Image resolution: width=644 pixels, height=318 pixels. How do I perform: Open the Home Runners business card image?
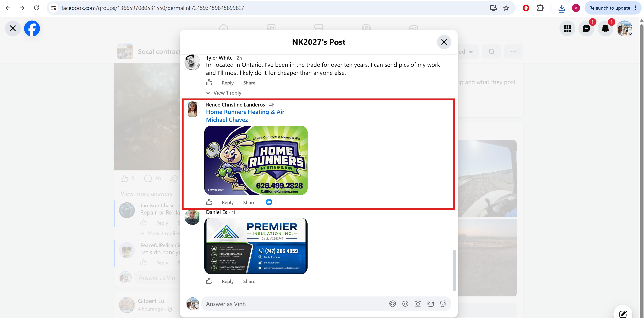[256, 160]
